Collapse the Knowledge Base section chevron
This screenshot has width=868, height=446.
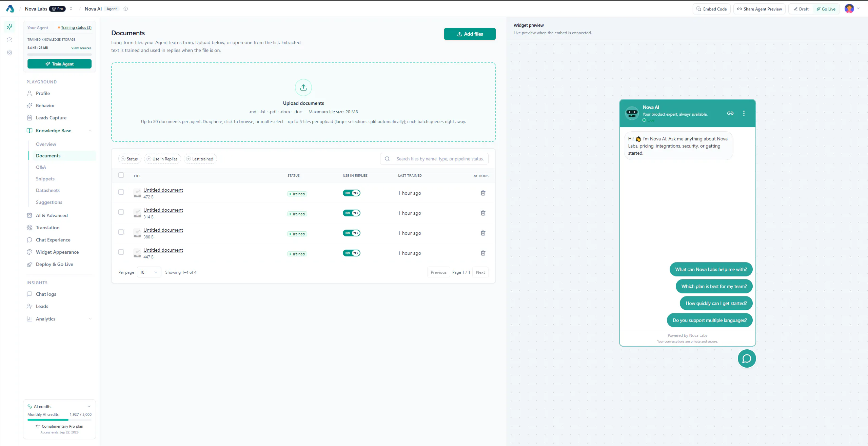90,131
